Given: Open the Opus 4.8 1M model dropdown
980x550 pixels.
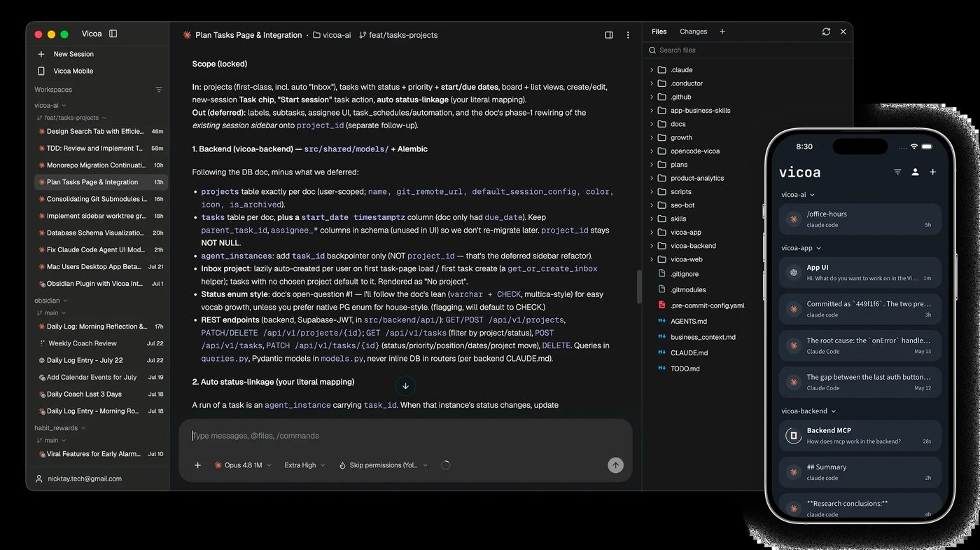Looking at the screenshot, I should click(243, 465).
